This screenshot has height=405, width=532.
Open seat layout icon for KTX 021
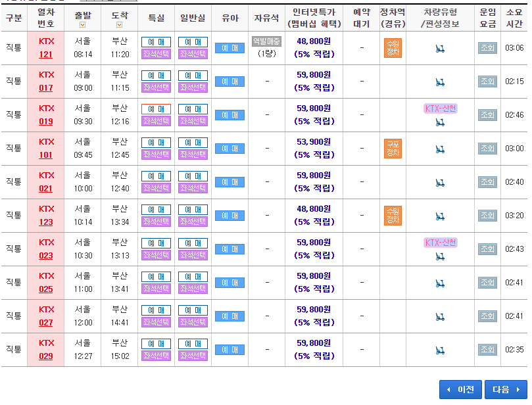pos(440,183)
